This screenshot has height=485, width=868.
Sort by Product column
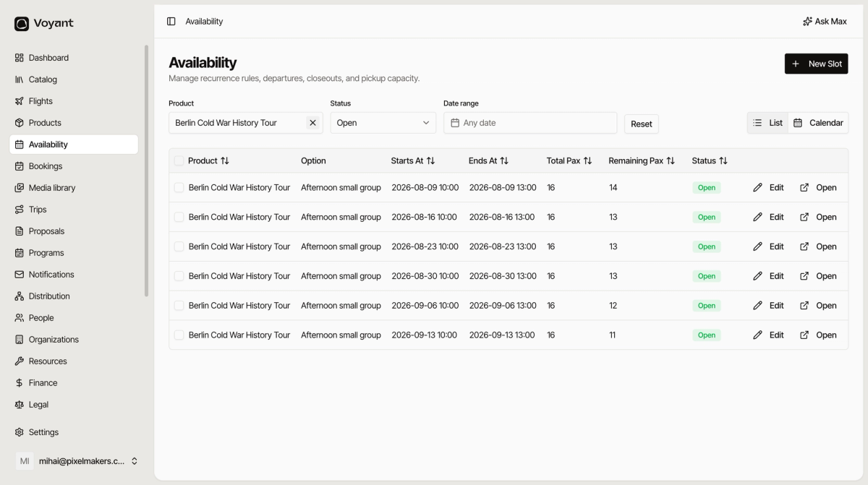208,160
